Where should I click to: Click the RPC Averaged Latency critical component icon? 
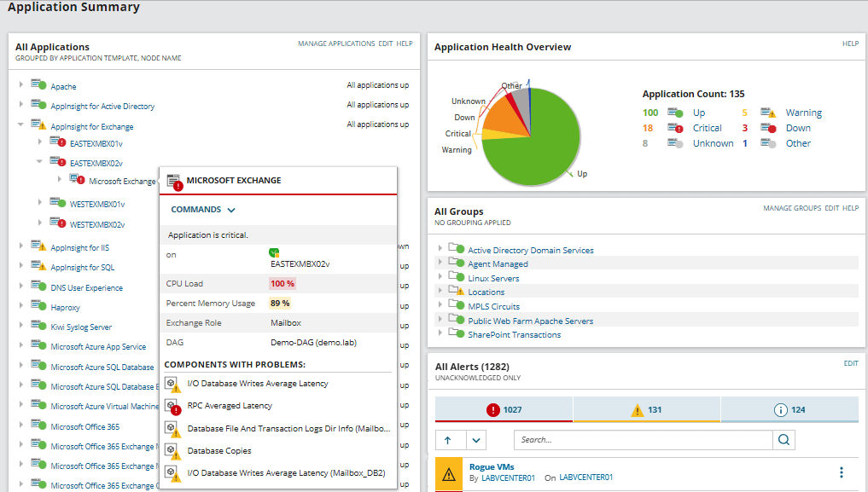(173, 408)
